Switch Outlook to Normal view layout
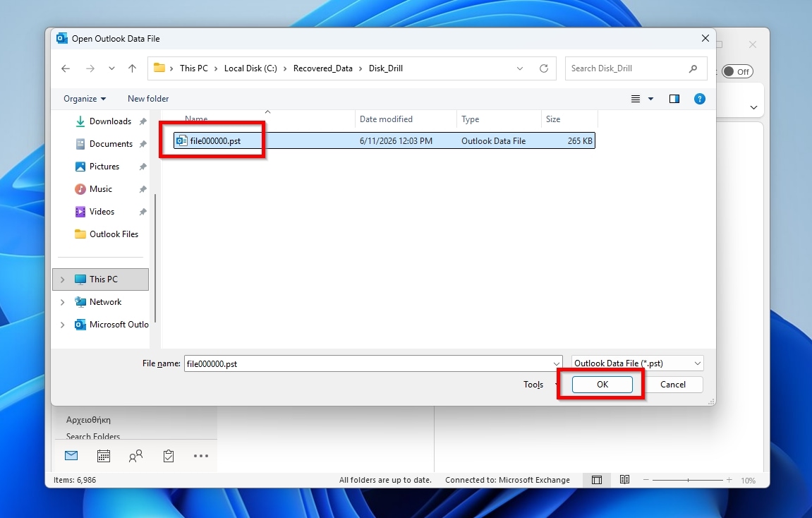 pos(597,480)
